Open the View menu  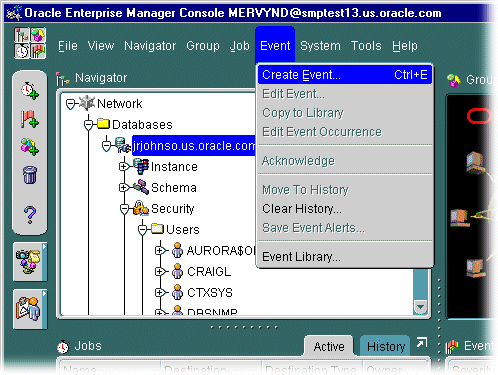click(x=101, y=46)
